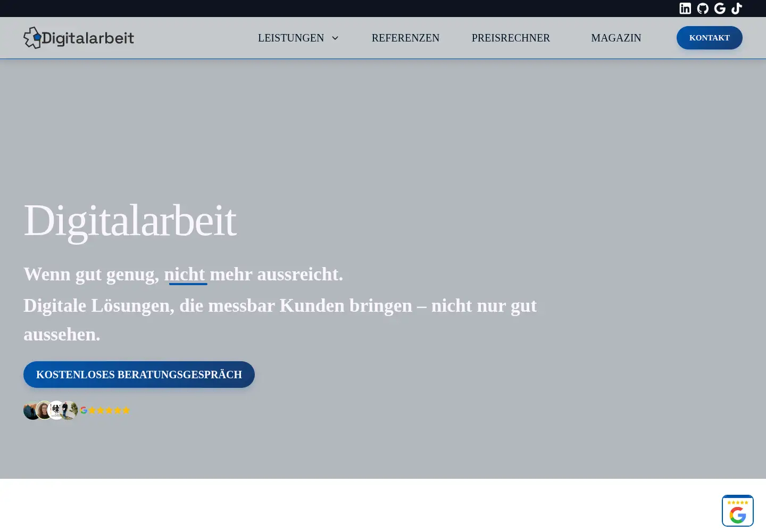Click the Digitalarbeit logo in header
Screen dimensions: 766x532
tap(79, 38)
